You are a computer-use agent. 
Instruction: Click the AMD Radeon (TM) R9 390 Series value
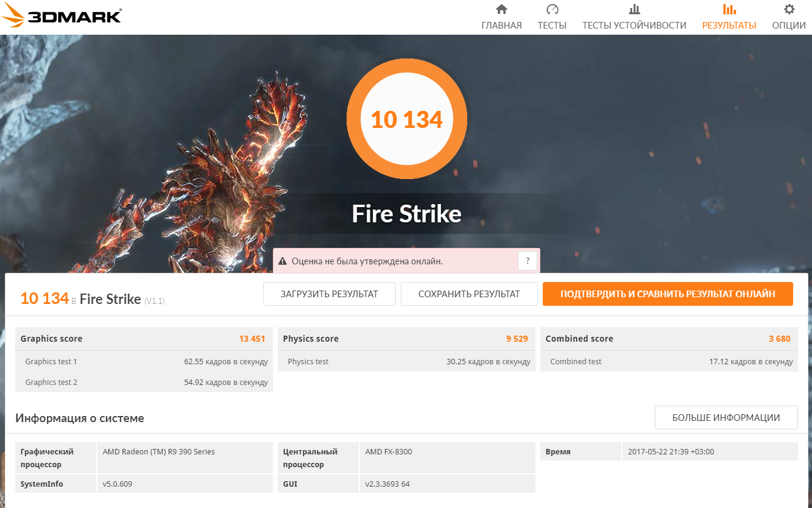[x=159, y=452]
